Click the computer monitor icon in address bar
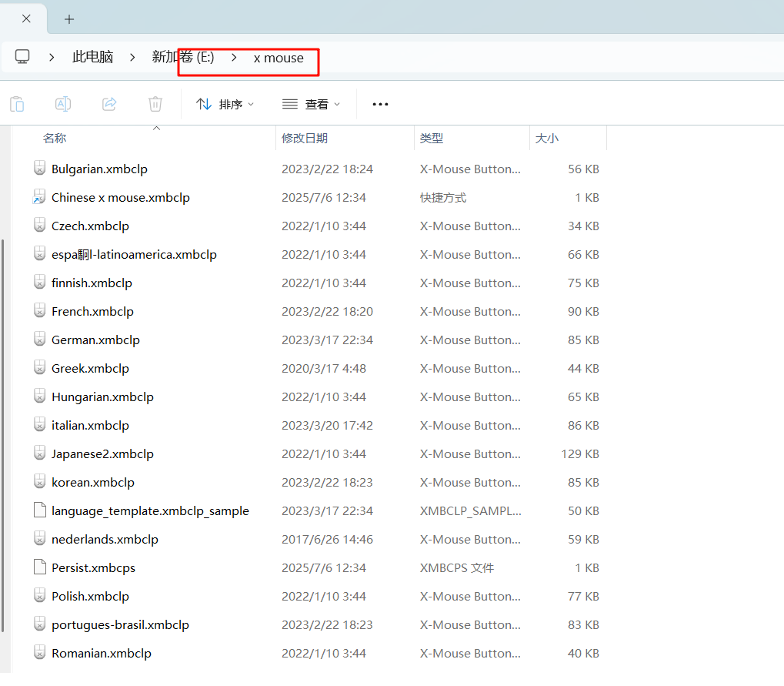 22,56
